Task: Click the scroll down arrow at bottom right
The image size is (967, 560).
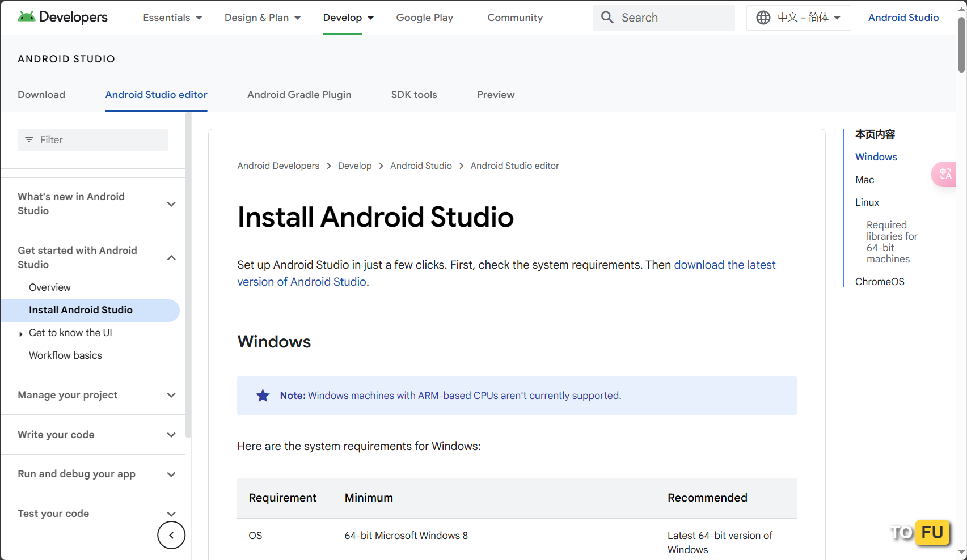Action: [x=962, y=552]
